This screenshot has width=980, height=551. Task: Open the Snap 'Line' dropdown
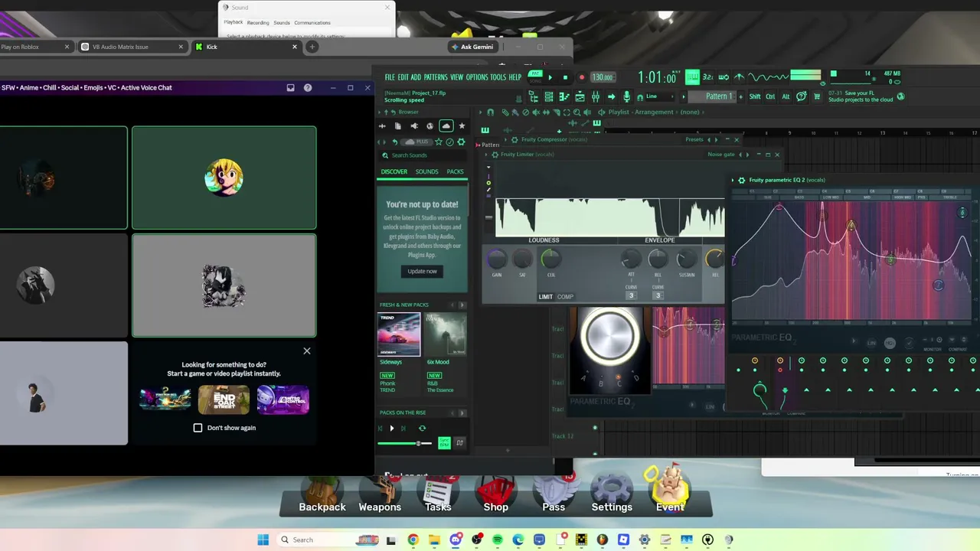pyautogui.click(x=660, y=96)
